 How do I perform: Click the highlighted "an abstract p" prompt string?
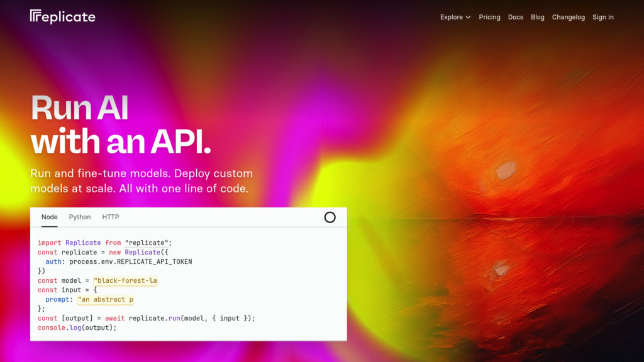106,299
